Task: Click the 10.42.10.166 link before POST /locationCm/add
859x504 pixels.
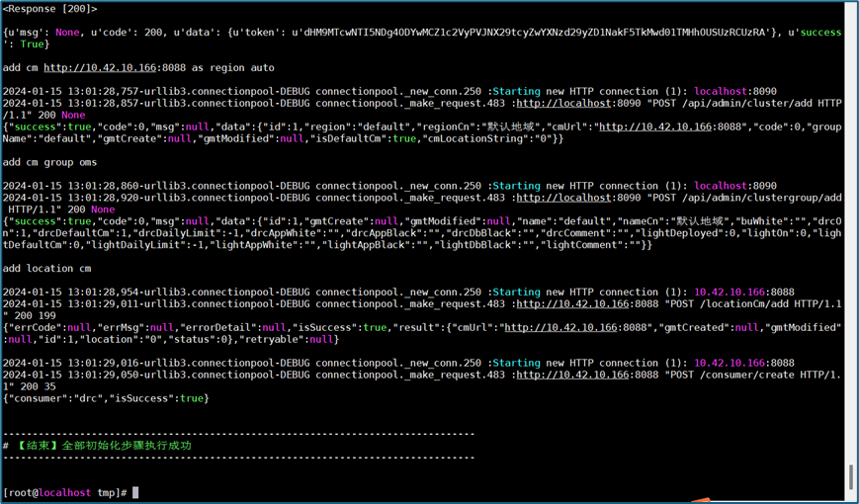Action: pos(572,303)
